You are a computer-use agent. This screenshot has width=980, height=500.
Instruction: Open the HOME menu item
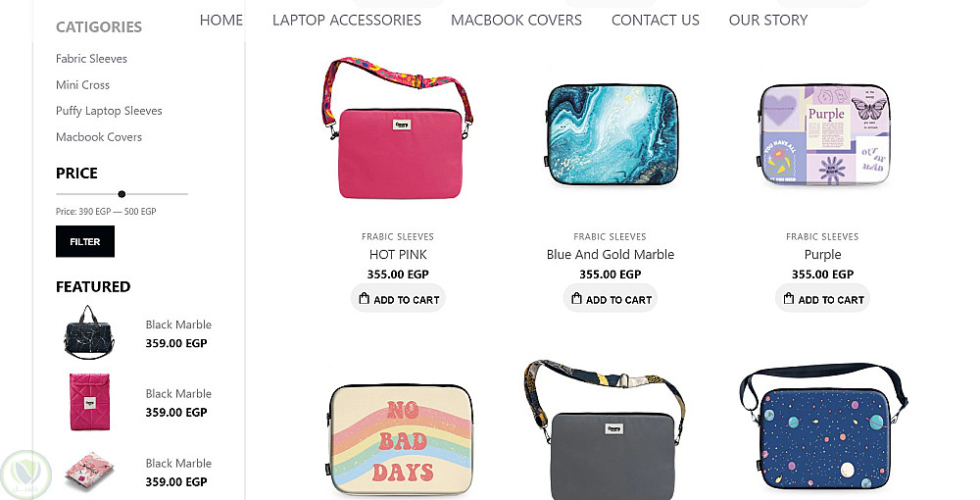221,20
